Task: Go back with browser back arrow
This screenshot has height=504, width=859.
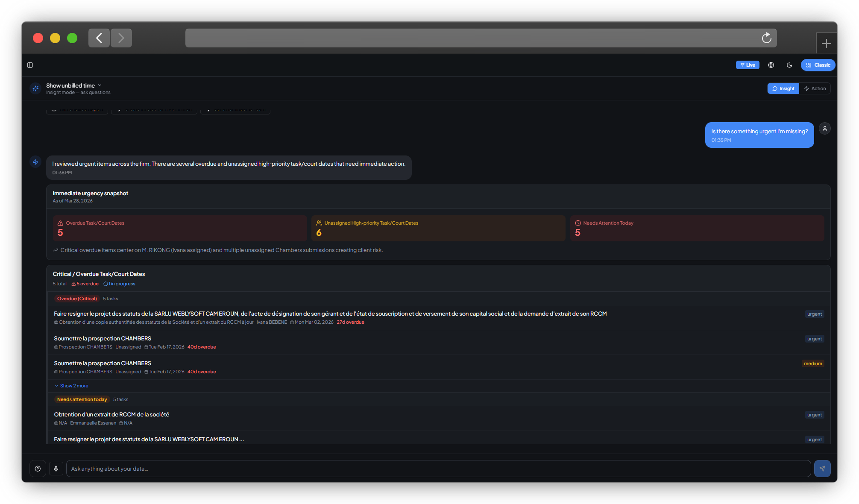Action: [x=99, y=38]
